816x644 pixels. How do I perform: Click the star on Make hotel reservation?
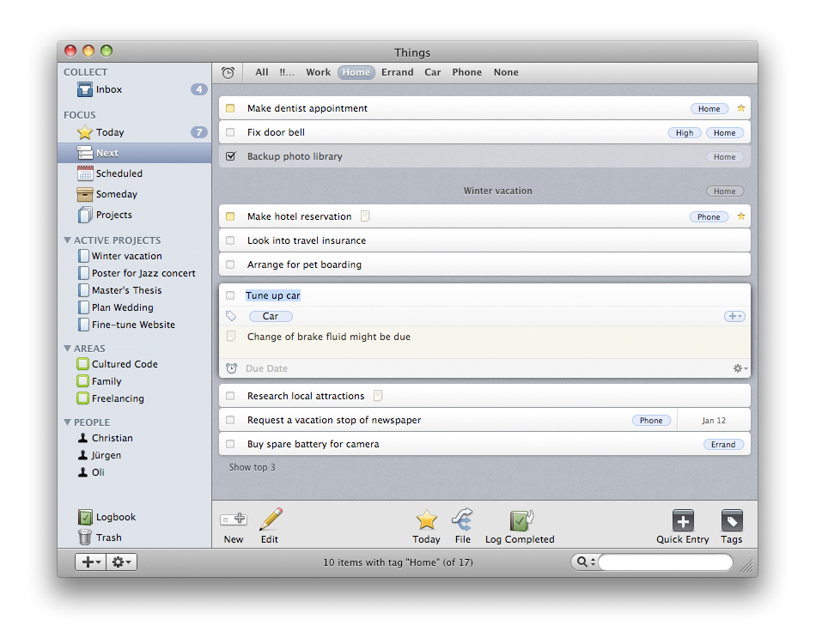point(741,216)
